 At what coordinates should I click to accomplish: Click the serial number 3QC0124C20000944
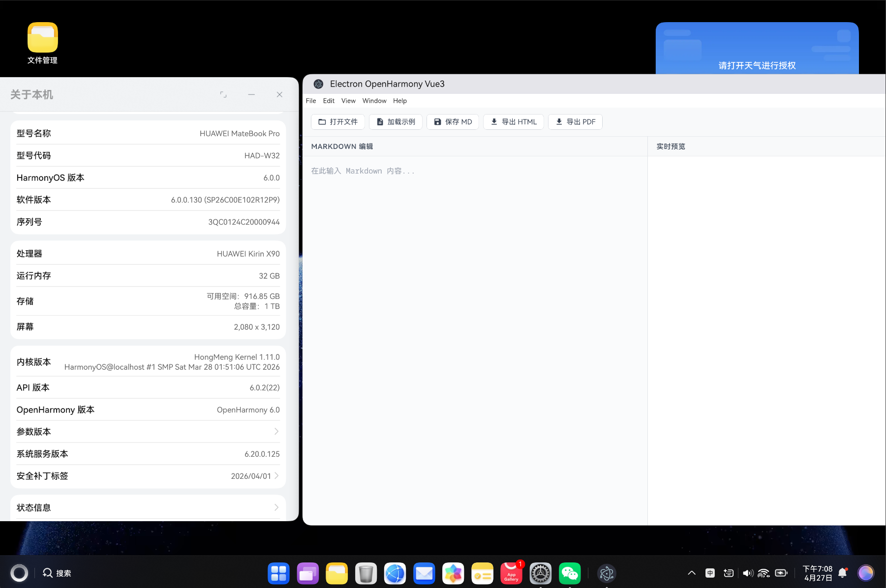click(x=244, y=222)
